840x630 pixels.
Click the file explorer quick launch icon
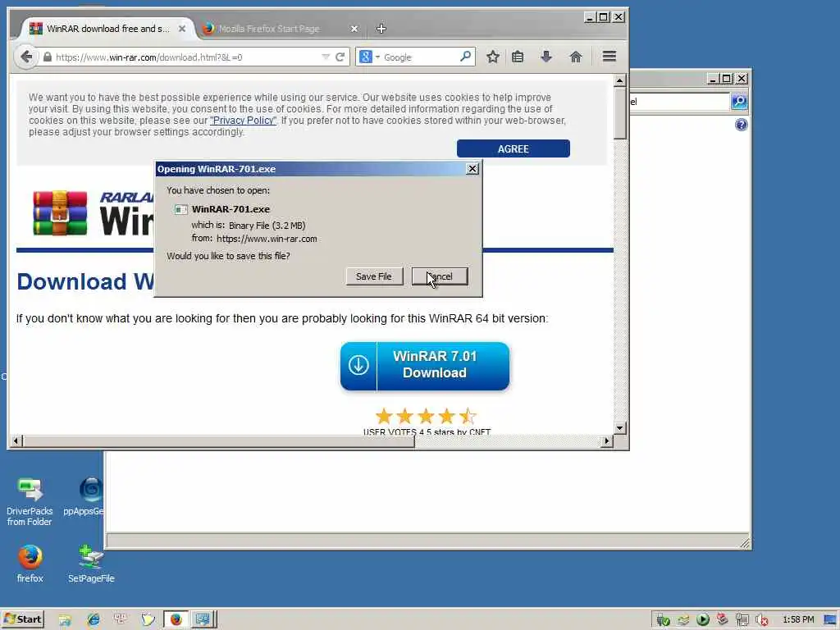(65, 620)
